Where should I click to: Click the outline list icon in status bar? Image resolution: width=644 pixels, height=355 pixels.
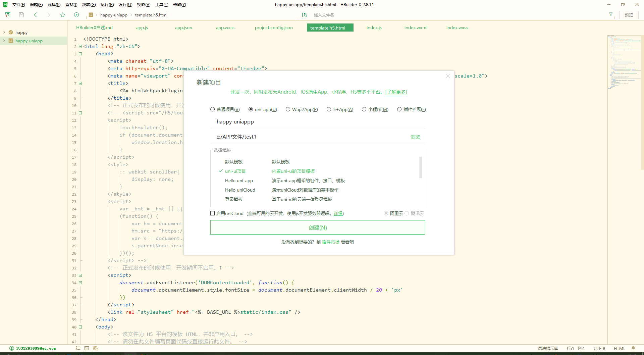pos(78,348)
